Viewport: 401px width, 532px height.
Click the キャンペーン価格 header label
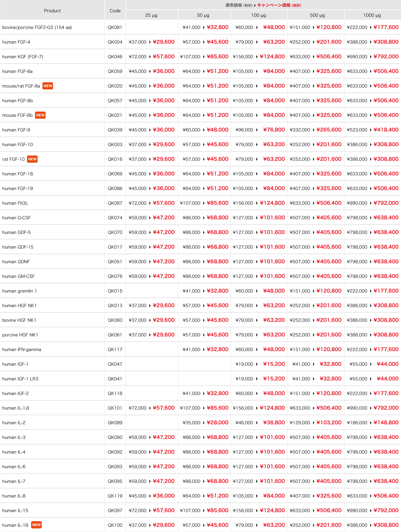[274, 5]
